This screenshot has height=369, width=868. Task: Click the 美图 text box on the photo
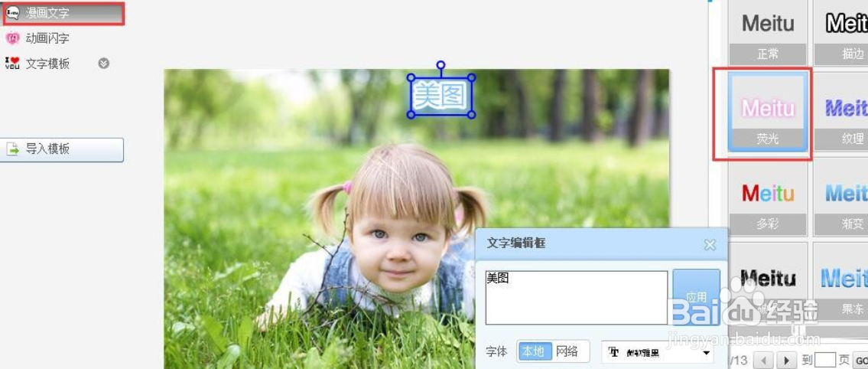click(441, 96)
